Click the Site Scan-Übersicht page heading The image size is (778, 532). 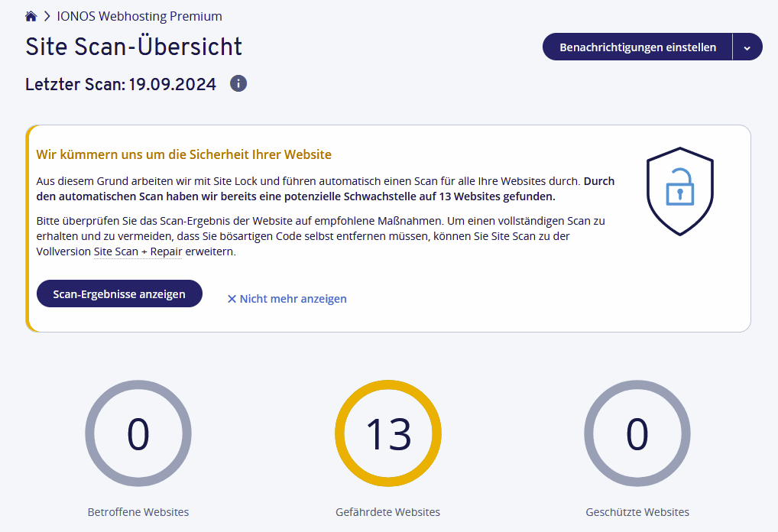click(x=134, y=47)
